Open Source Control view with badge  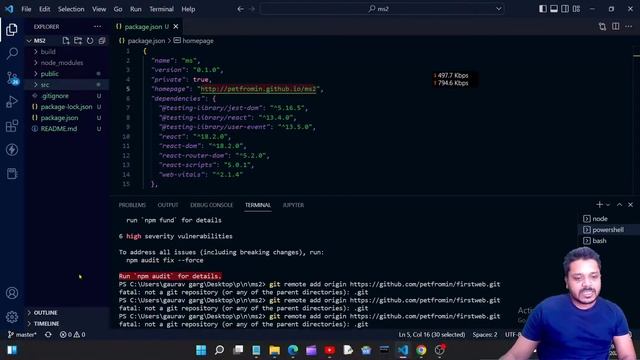click(x=12, y=78)
